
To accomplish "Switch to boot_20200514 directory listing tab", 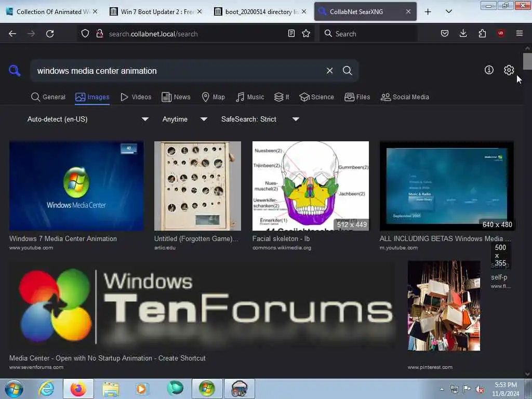I will point(261,11).
